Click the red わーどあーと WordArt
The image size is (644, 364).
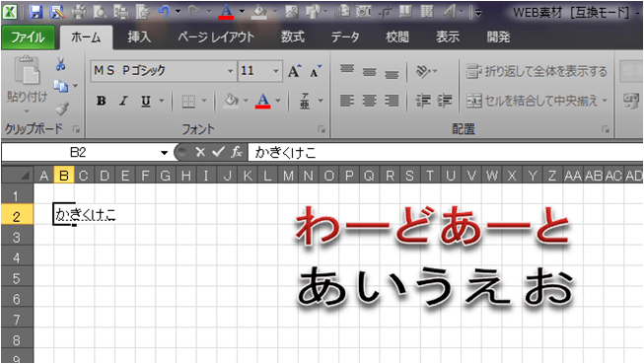coord(433,226)
